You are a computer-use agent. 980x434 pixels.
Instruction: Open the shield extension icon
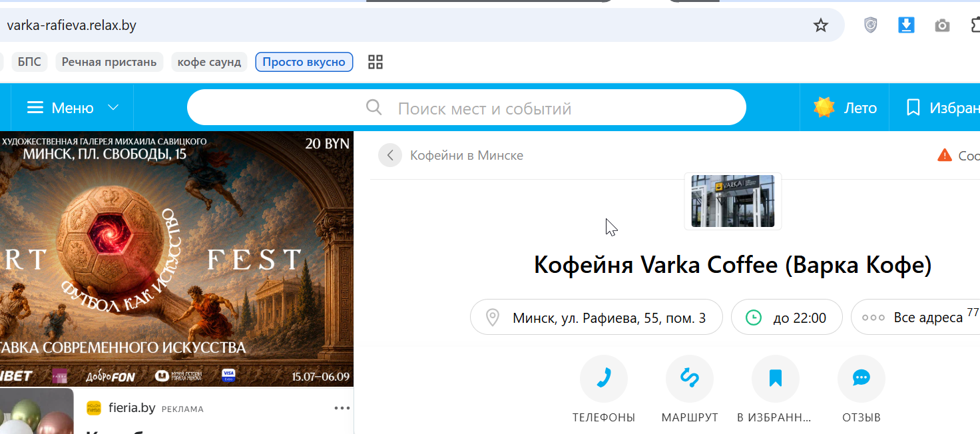click(x=870, y=25)
